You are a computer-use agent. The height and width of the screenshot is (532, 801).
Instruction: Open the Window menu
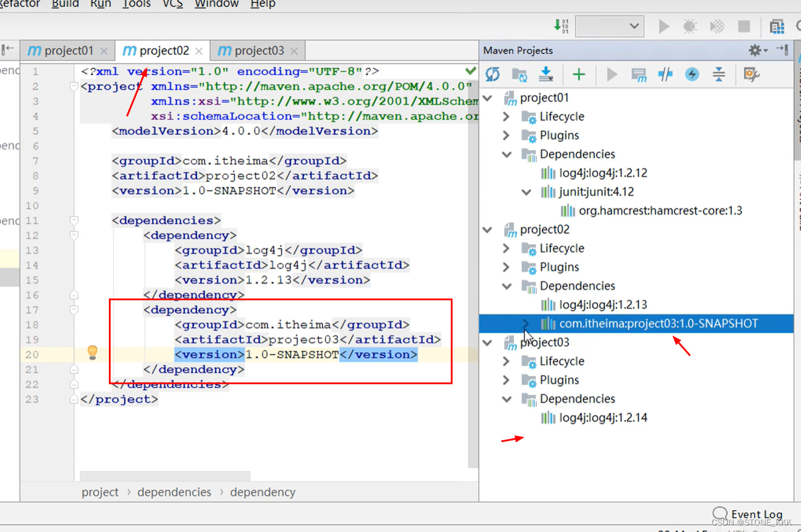pos(217,4)
